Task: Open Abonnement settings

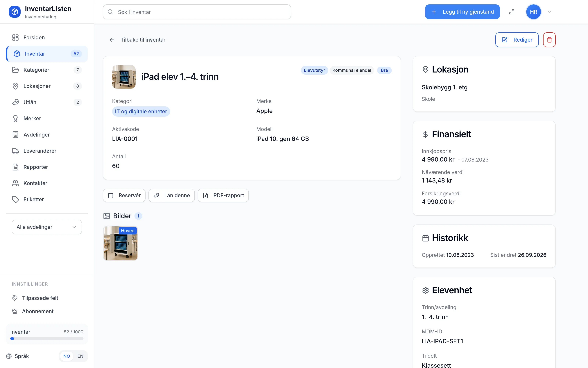Action: [x=47, y=311]
